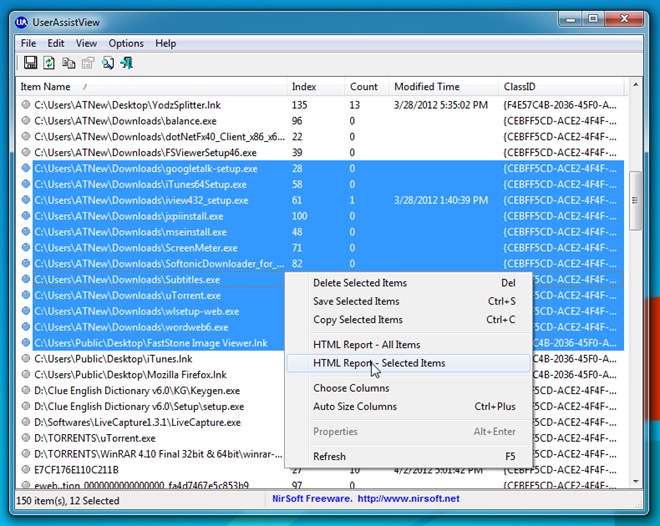
Task: Select the dotNetFx40_Client row
Action: click(320, 137)
